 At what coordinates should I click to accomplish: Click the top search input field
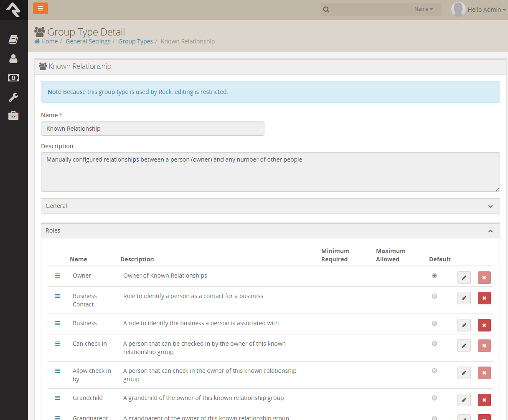pyautogui.click(x=370, y=10)
